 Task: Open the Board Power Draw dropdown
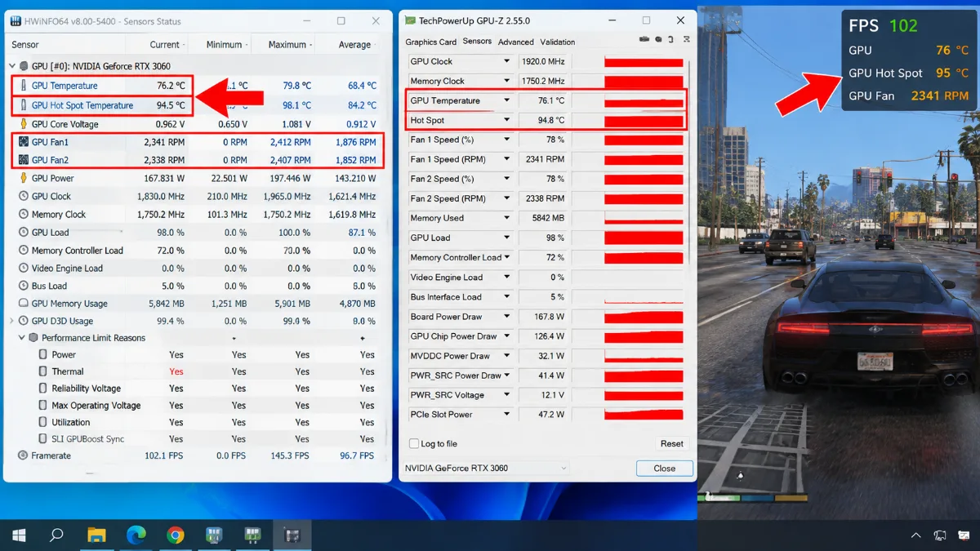pos(507,317)
